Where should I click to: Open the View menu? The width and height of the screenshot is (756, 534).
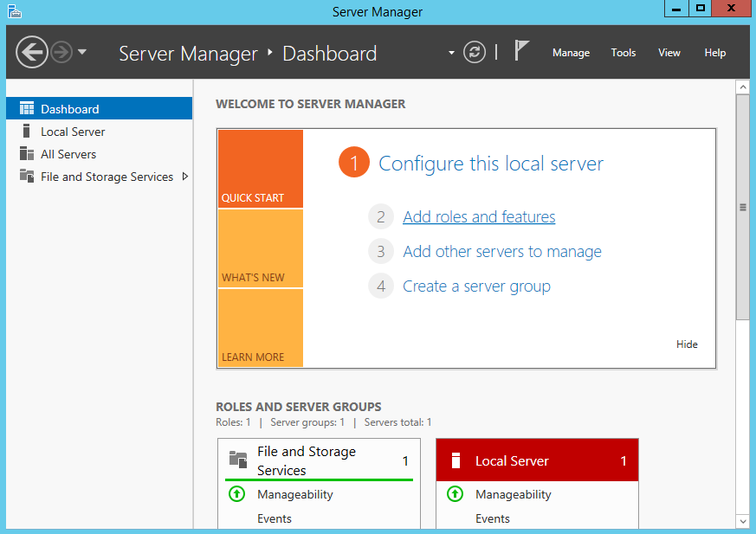click(x=669, y=53)
